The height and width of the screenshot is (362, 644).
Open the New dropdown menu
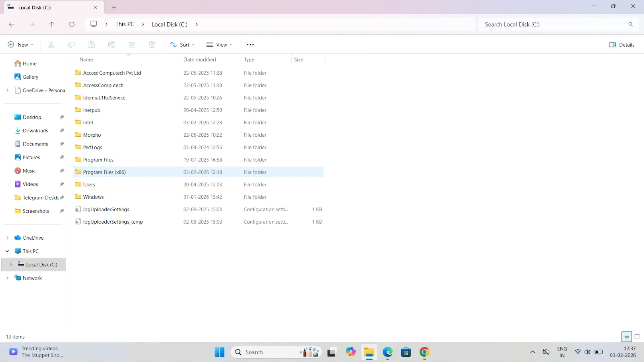pos(21,45)
